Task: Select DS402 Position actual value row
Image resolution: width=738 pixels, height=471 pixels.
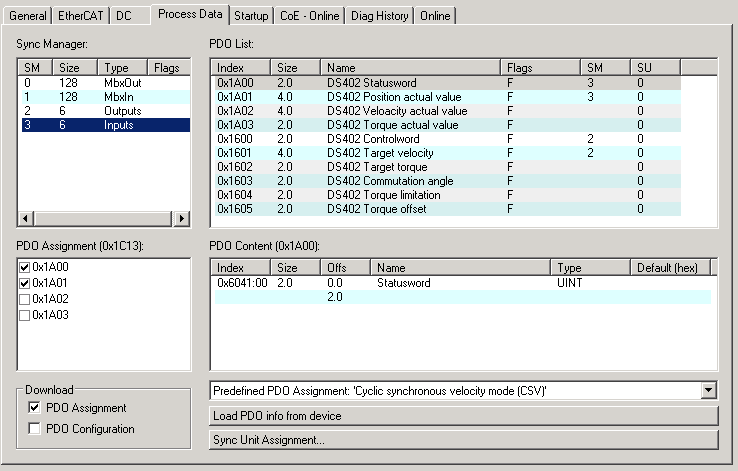Action: pos(448,97)
